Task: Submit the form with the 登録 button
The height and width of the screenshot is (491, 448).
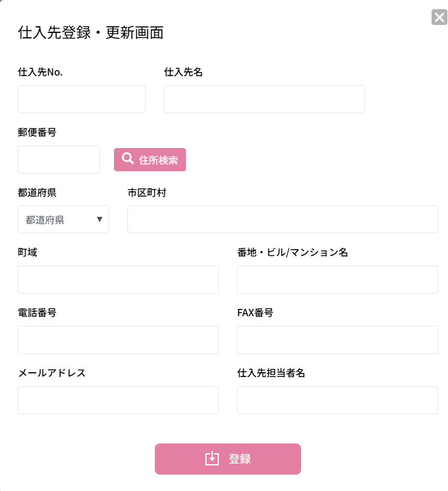Action: [x=227, y=459]
